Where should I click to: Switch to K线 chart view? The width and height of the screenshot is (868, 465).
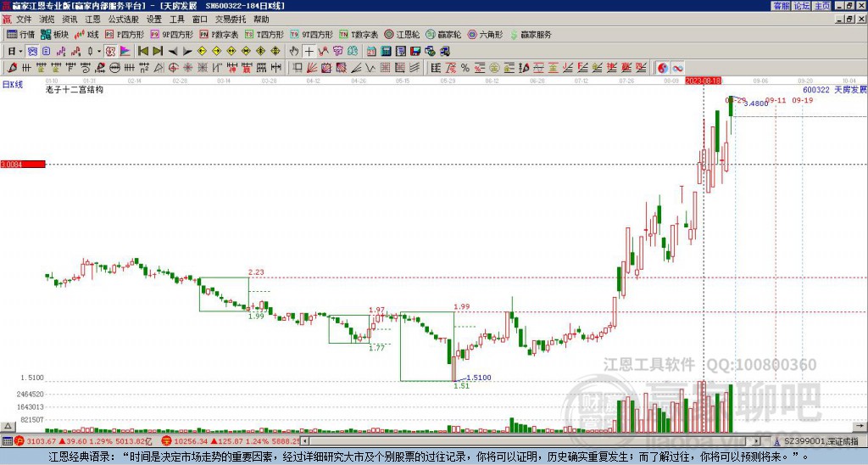coord(86,34)
